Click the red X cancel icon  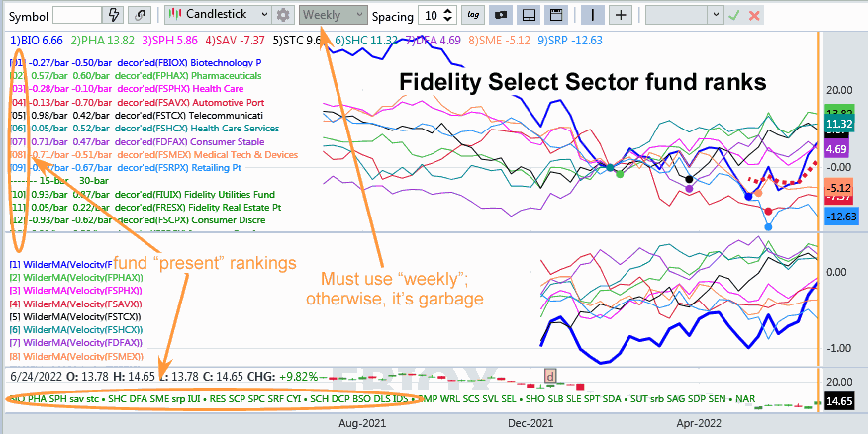753,15
